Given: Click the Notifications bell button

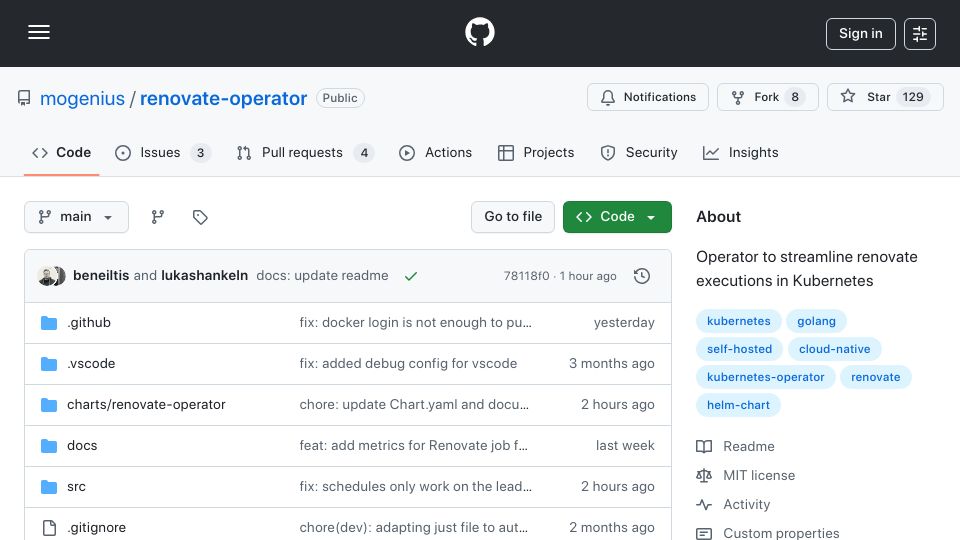Looking at the screenshot, I should [648, 97].
